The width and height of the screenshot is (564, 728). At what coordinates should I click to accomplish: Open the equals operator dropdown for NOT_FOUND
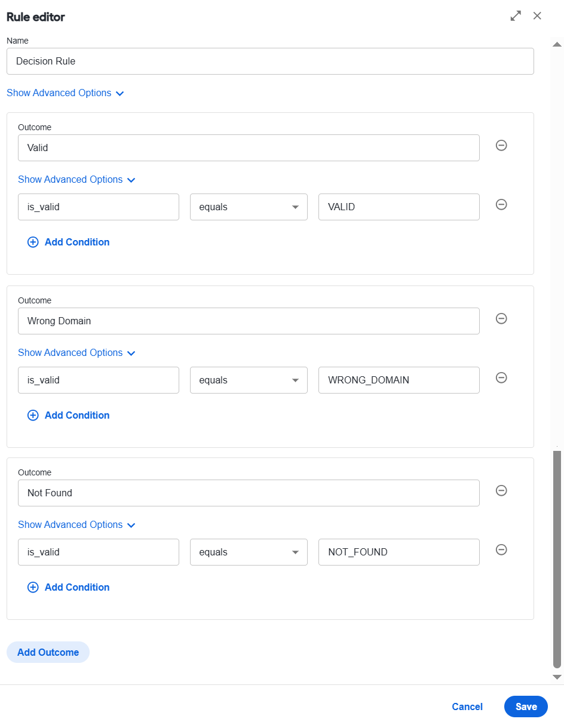(x=249, y=552)
